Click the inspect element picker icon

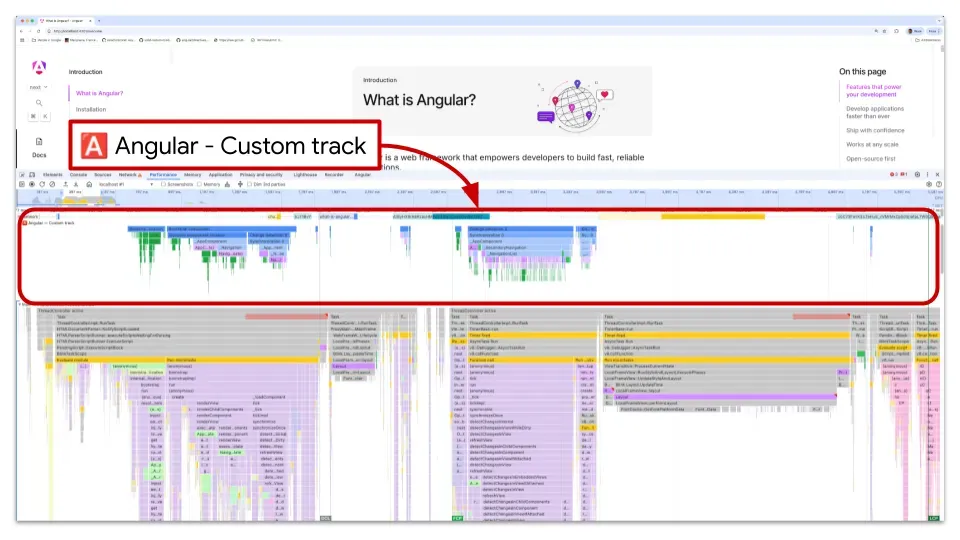[21, 174]
